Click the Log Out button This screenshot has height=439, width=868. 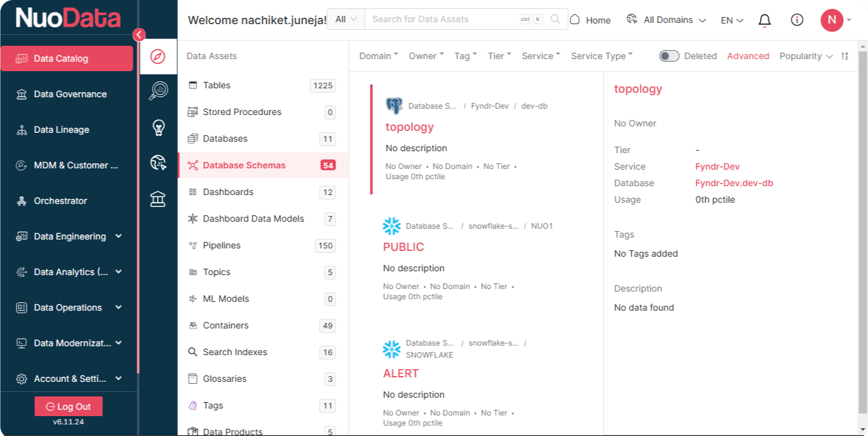[x=69, y=407]
